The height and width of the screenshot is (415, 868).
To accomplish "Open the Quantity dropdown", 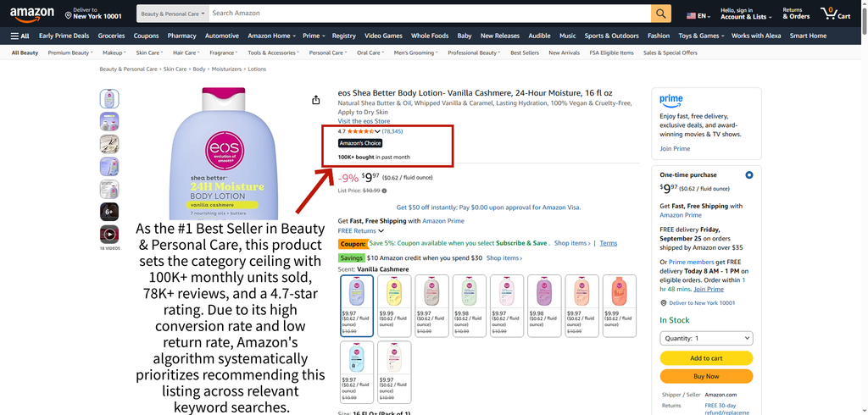I will [x=706, y=338].
